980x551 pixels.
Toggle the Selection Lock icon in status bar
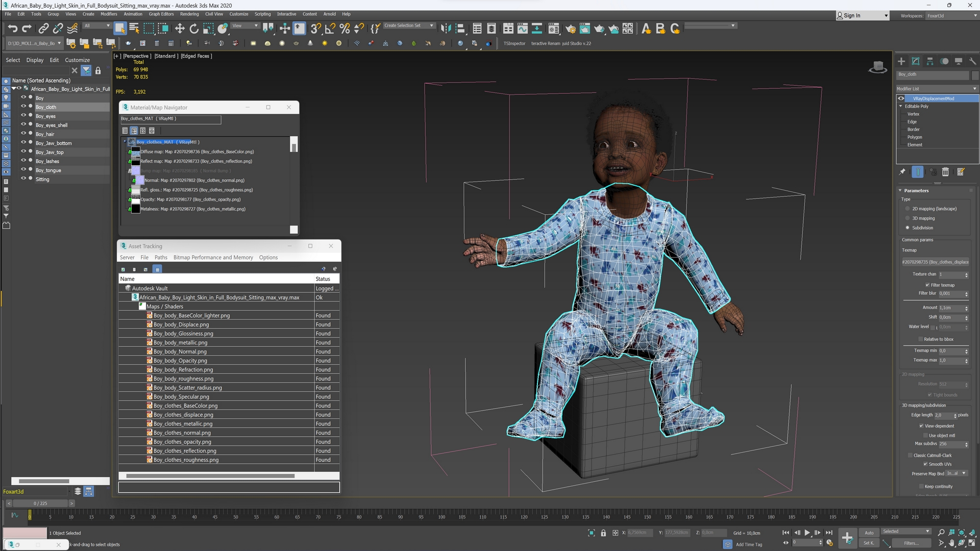coord(603,533)
